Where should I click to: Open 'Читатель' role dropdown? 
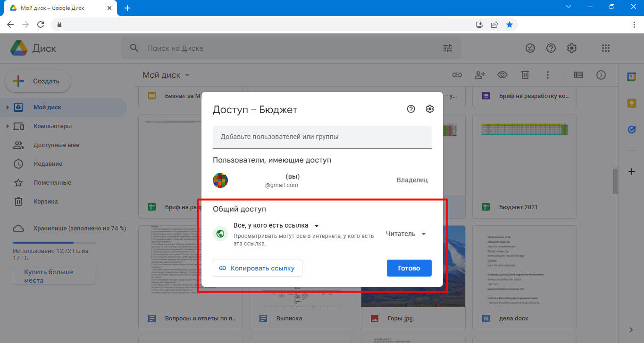(406, 234)
